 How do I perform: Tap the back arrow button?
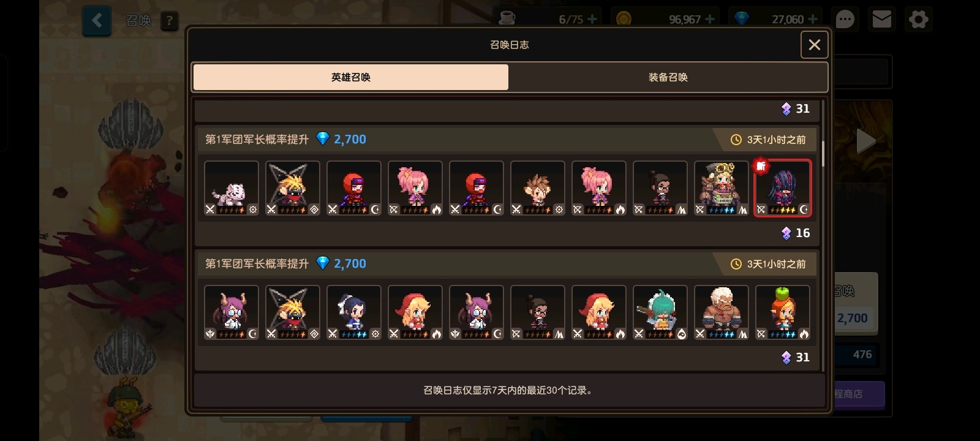pyautogui.click(x=97, y=21)
